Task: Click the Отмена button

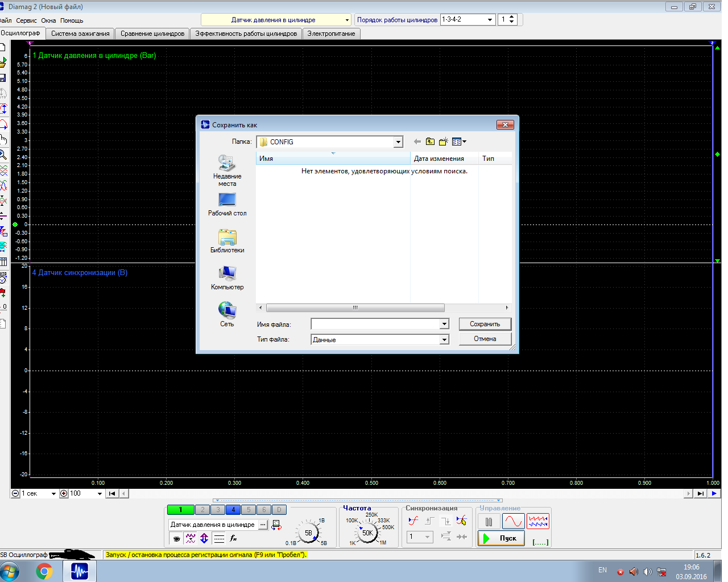Action: coord(485,339)
